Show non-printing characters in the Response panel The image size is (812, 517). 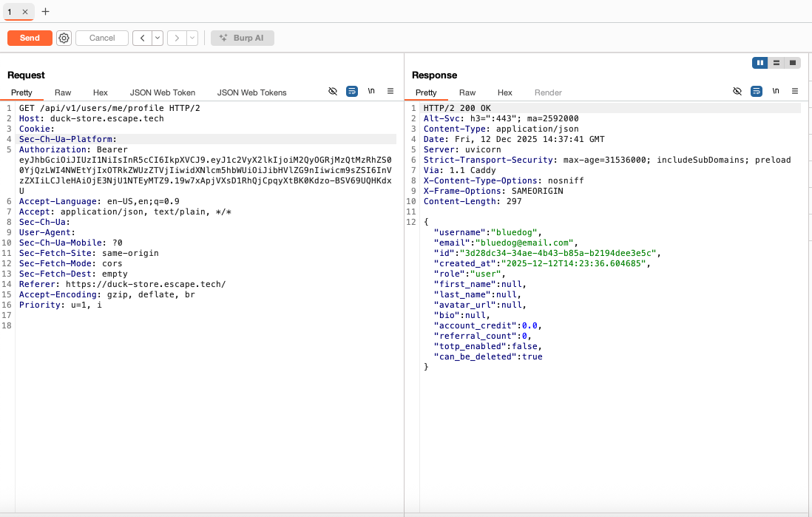(775, 90)
